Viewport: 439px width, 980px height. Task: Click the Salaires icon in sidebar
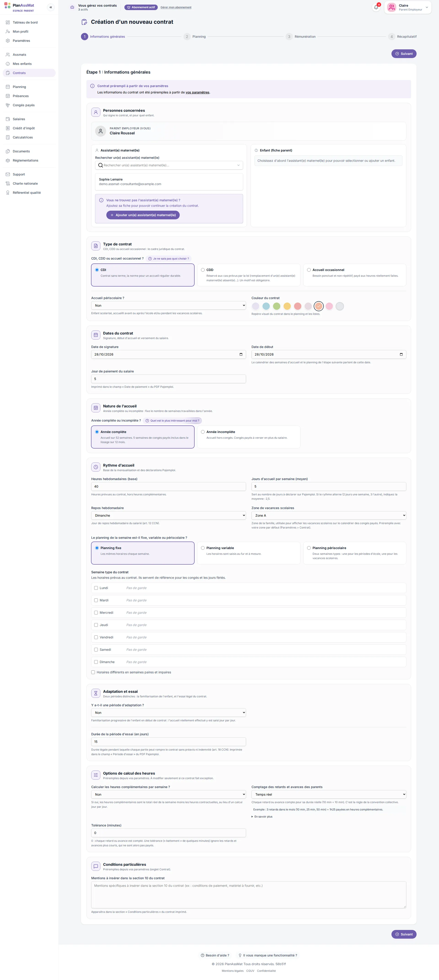click(8, 119)
